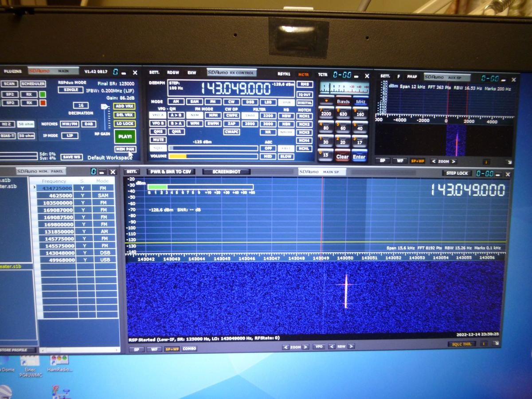Click the green indicator square beside RX
Image resolution: width=532 pixels, height=399 pixels.
(x=42, y=94)
